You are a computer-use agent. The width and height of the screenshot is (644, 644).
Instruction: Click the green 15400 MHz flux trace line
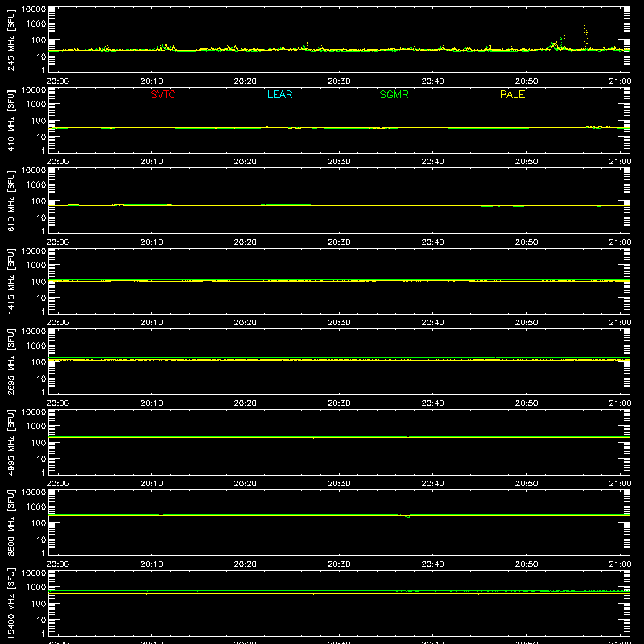coord(339,591)
